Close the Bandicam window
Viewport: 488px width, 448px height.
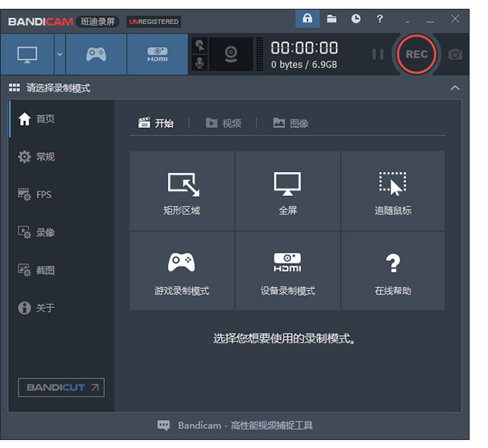(x=455, y=18)
